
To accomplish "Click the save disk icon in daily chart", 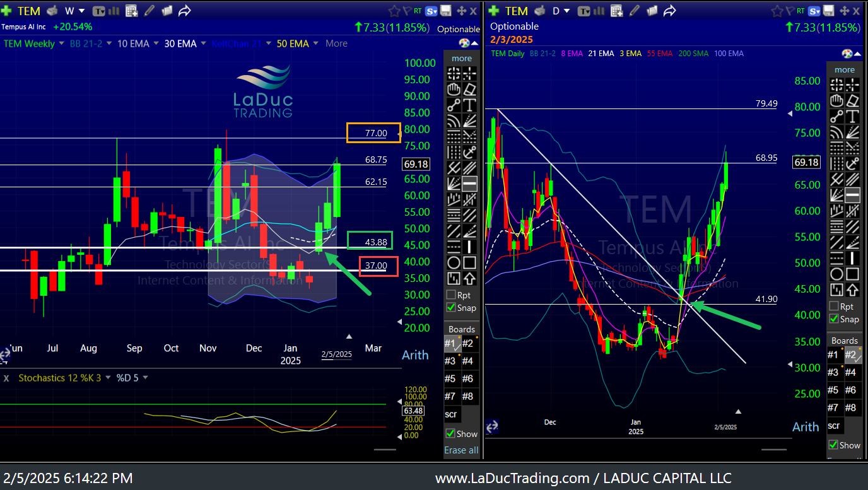I will [830, 11].
